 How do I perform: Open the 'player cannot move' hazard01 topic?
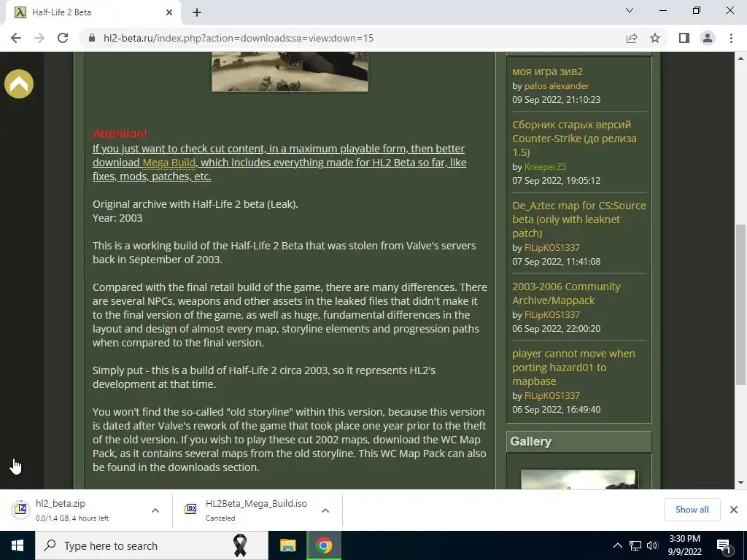point(573,367)
